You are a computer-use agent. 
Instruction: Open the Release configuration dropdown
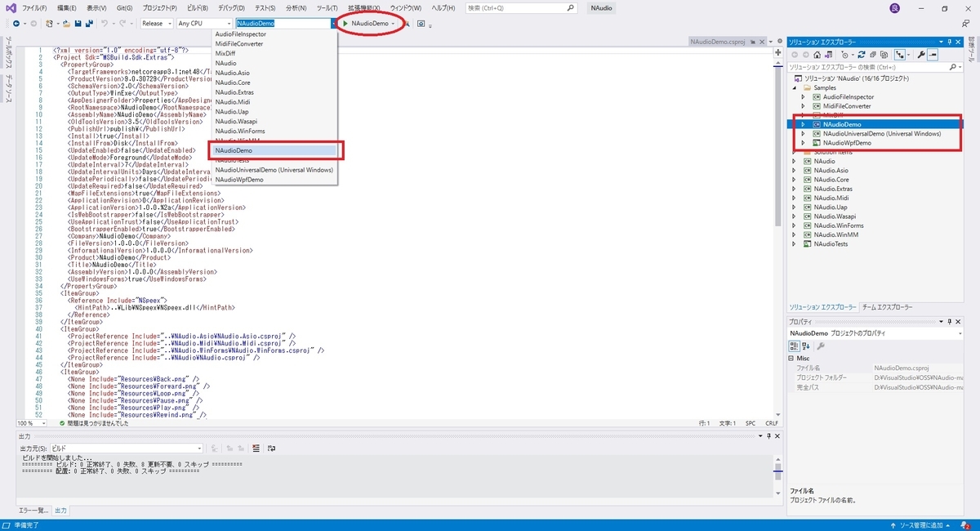(157, 24)
